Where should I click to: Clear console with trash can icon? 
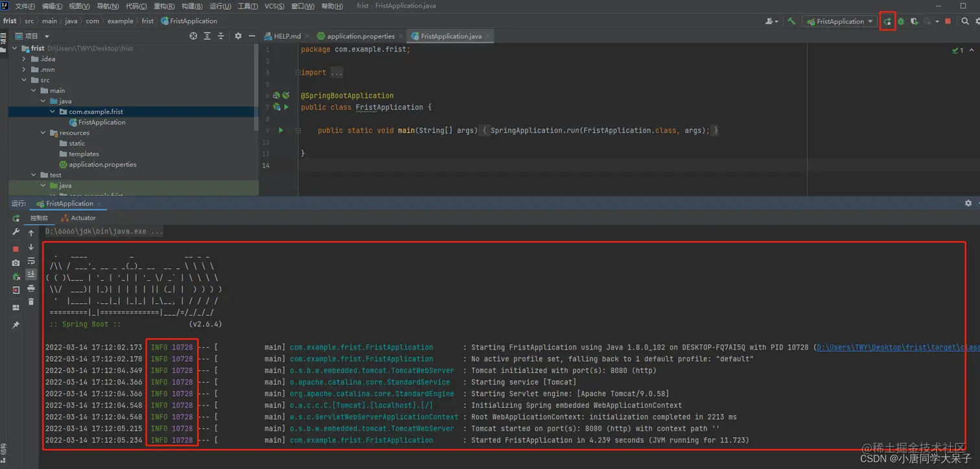[x=31, y=302]
